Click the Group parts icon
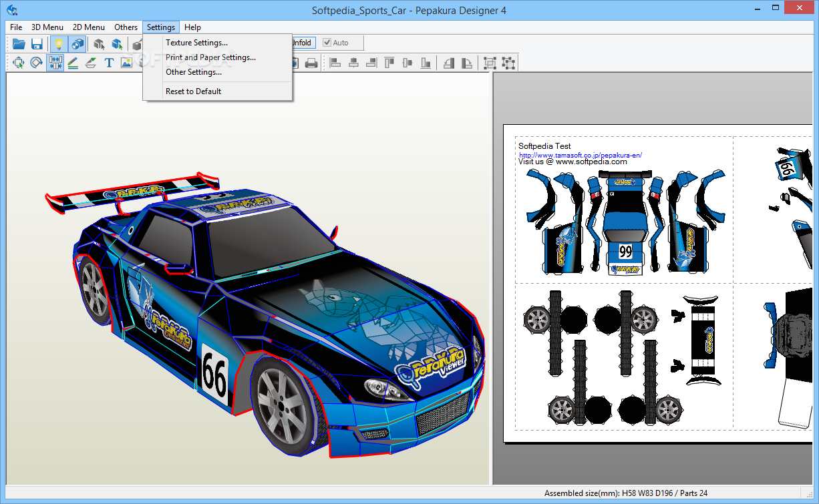The image size is (819, 504). (490, 63)
